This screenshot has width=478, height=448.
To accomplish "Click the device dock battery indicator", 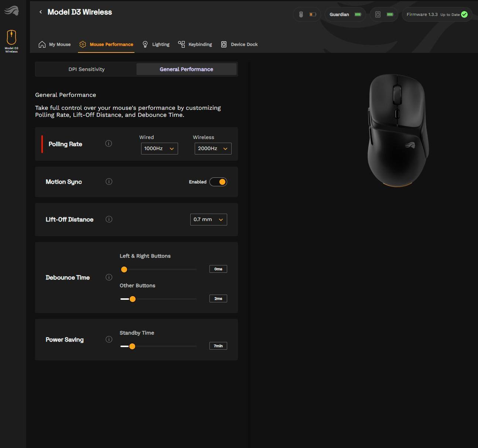I will pos(384,14).
